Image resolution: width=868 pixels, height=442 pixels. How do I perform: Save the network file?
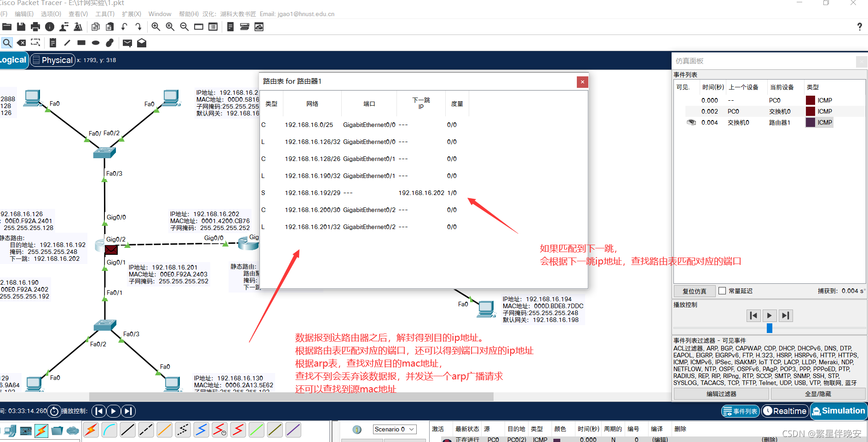[21, 27]
